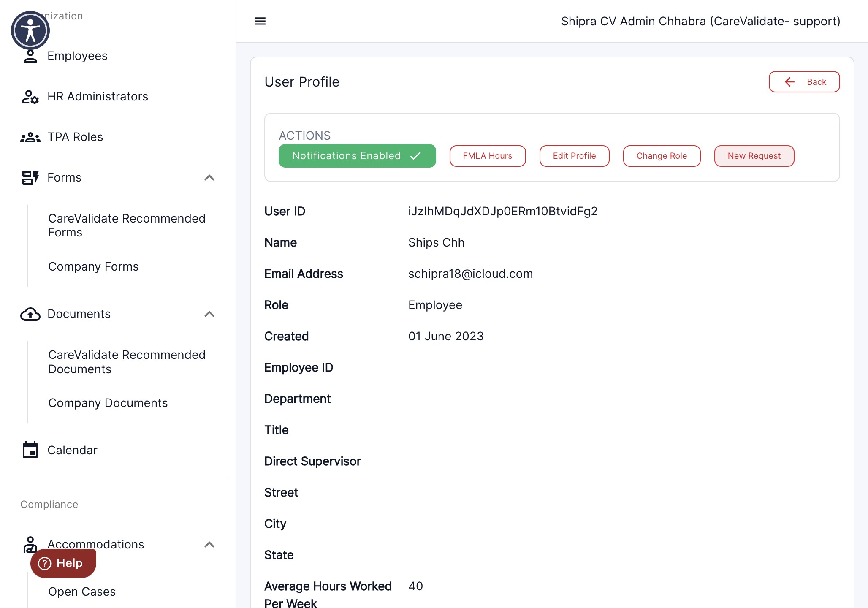Click the Role value Employee
The height and width of the screenshot is (608, 868).
[435, 305]
